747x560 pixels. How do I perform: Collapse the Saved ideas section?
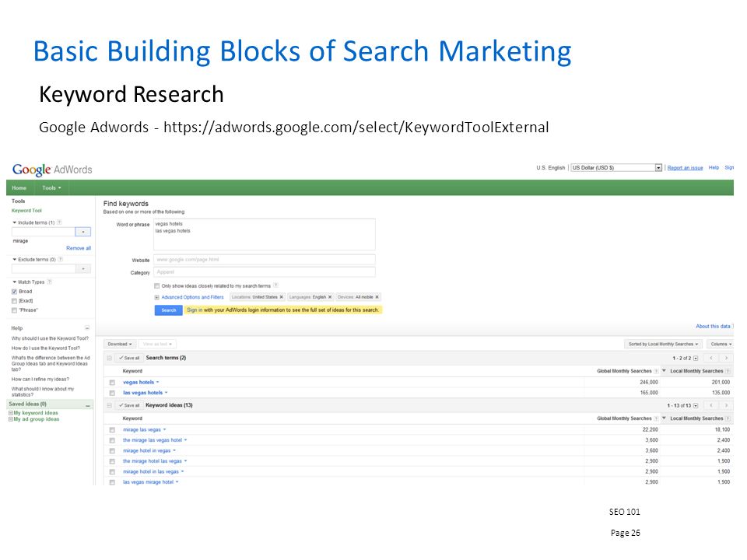(88, 405)
